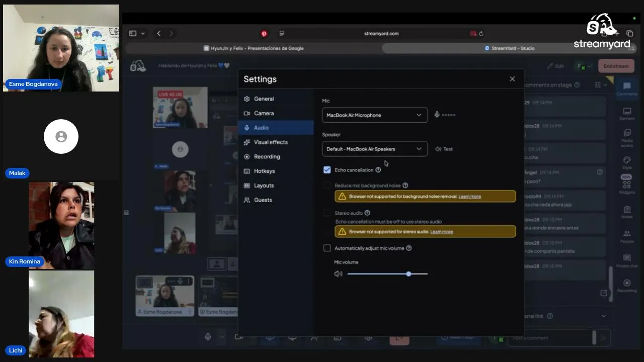Open Learn more link for background noise warning

point(469,197)
